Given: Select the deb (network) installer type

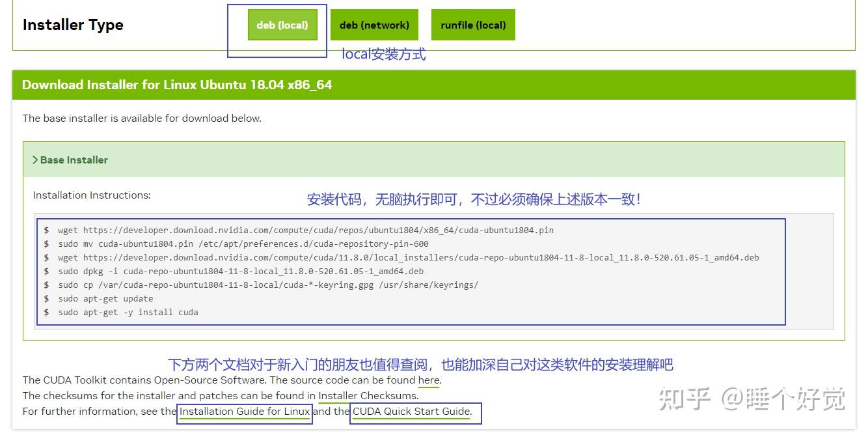Looking at the screenshot, I should [x=374, y=25].
